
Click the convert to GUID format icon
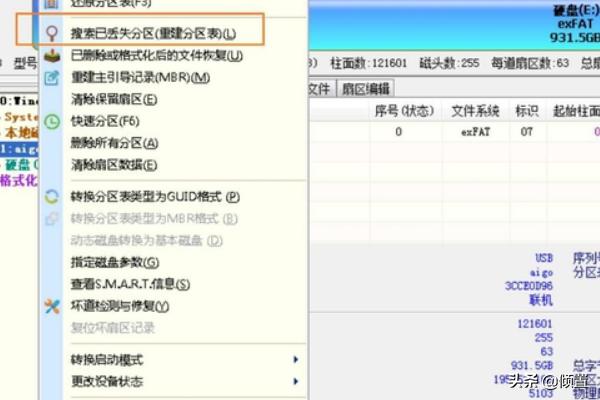[x=52, y=197]
